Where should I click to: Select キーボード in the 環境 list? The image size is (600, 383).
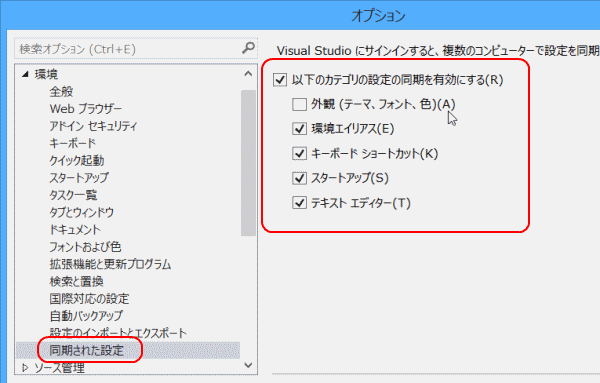pos(72,143)
